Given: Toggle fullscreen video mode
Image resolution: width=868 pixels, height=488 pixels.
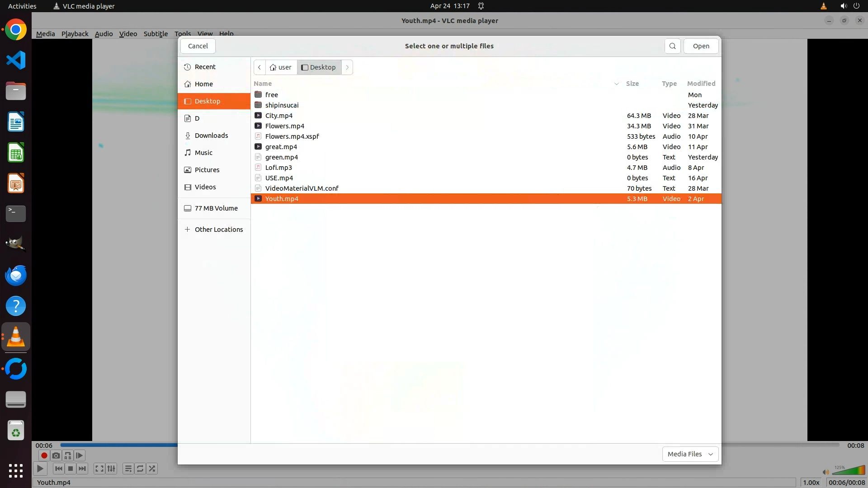Looking at the screenshot, I should pos(99,469).
